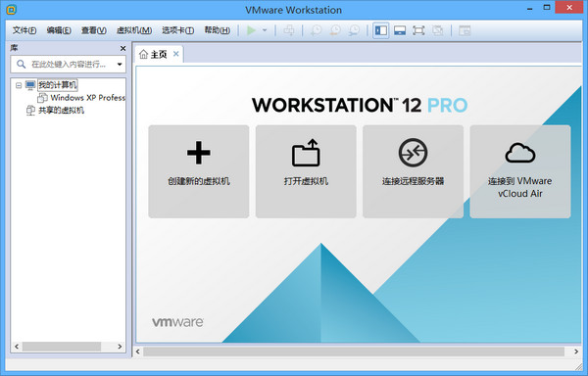Viewport: 588px width, 376px height.
Task: Open the 编辑(E) menu
Action: (x=59, y=30)
